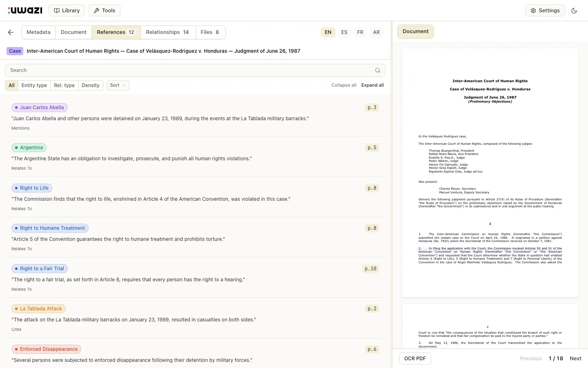
Task: Click the search magnifier icon
Action: [377, 70]
